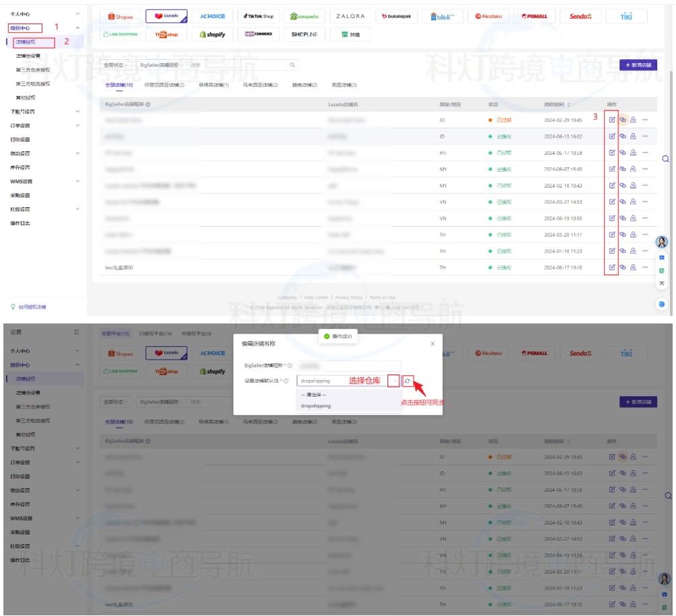Select the "-- 请选择 --" dropdown option
Screen dimensions: 676x616
pyautogui.click(x=313, y=395)
